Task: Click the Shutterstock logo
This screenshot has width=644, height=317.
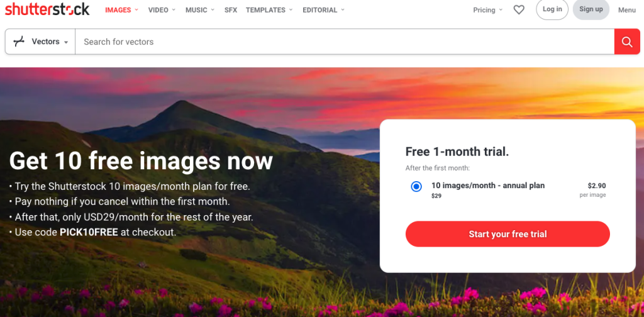Action: 47,9
